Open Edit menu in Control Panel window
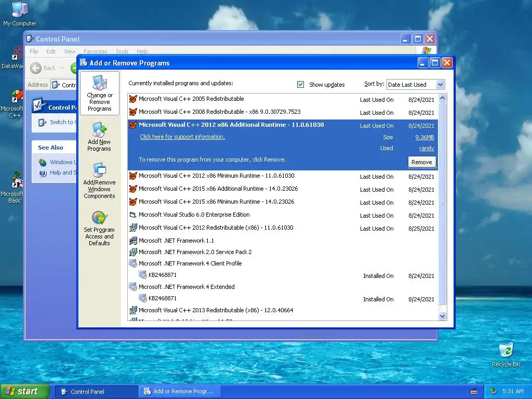532x399 pixels. 51,51
